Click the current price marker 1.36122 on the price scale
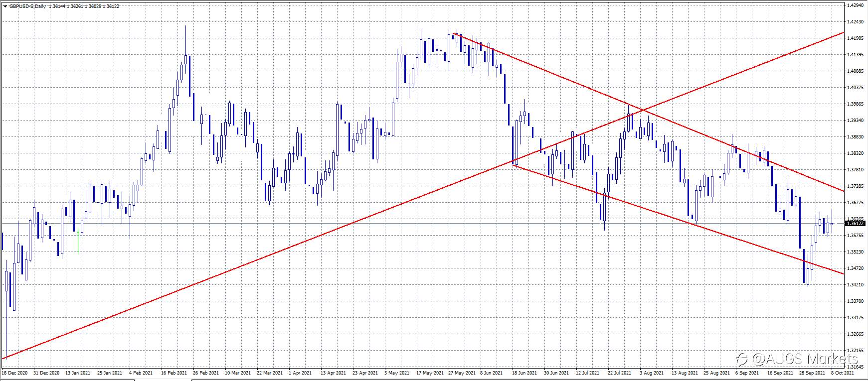 856,224
